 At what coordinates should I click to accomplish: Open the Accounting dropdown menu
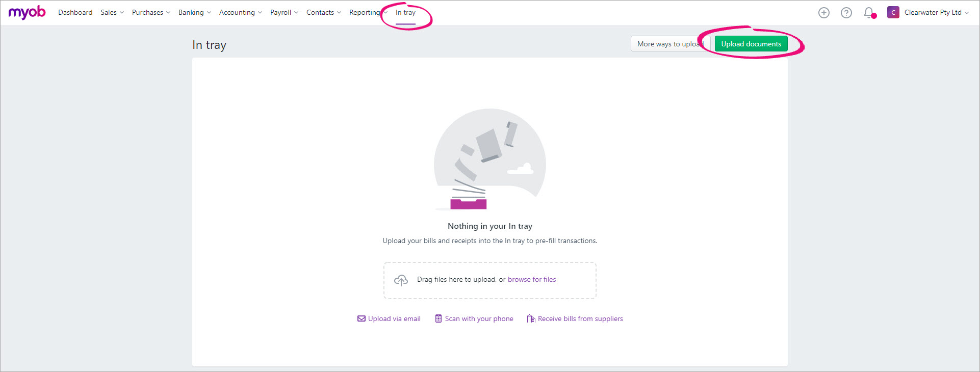pyautogui.click(x=240, y=13)
